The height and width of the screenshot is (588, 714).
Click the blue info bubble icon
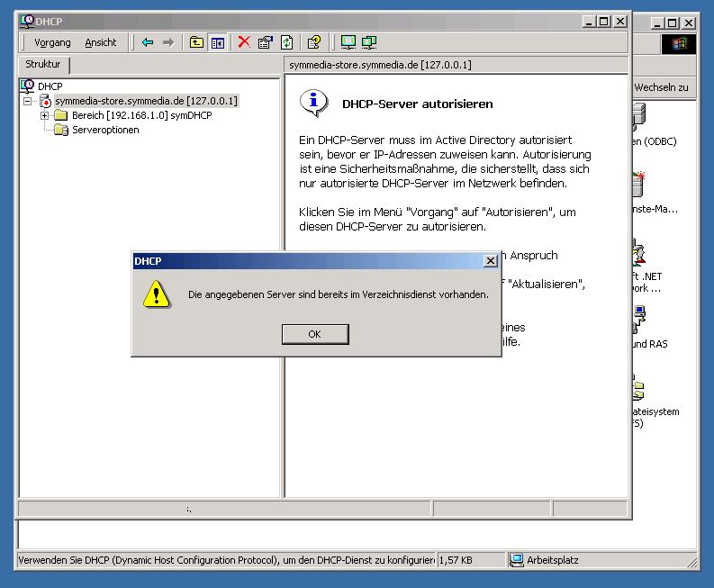(313, 103)
